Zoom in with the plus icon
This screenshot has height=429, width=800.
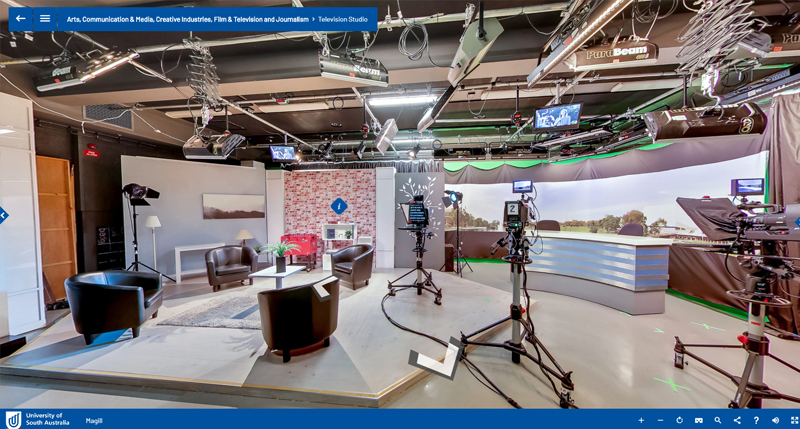tap(641, 420)
